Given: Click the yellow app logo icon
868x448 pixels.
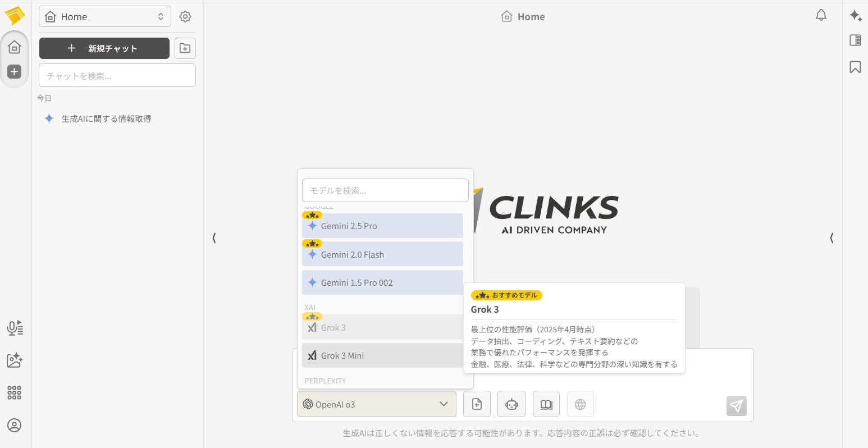Looking at the screenshot, I should pos(15,15).
